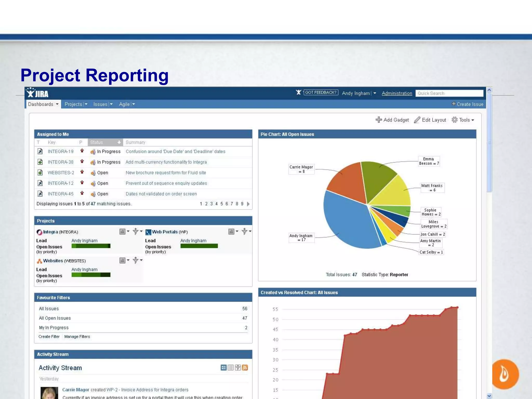532x399 pixels.
Task: Open the All Open Issues favourite filter
Action: pyautogui.click(x=55, y=318)
